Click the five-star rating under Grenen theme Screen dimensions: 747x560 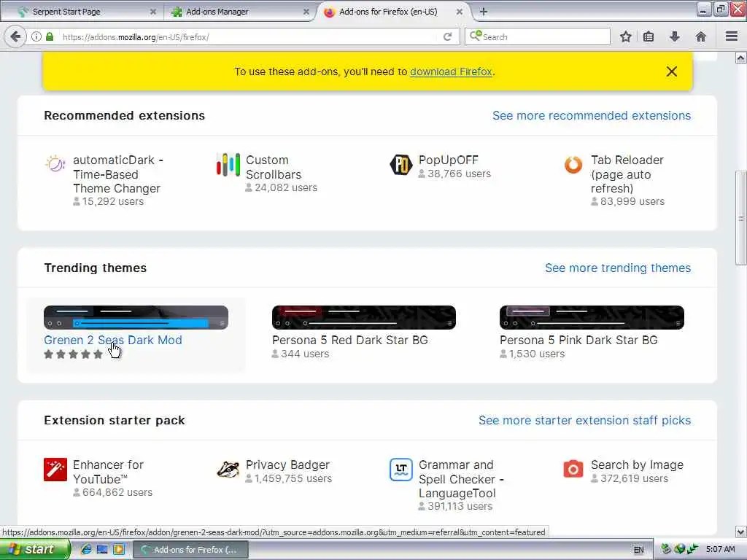74,354
